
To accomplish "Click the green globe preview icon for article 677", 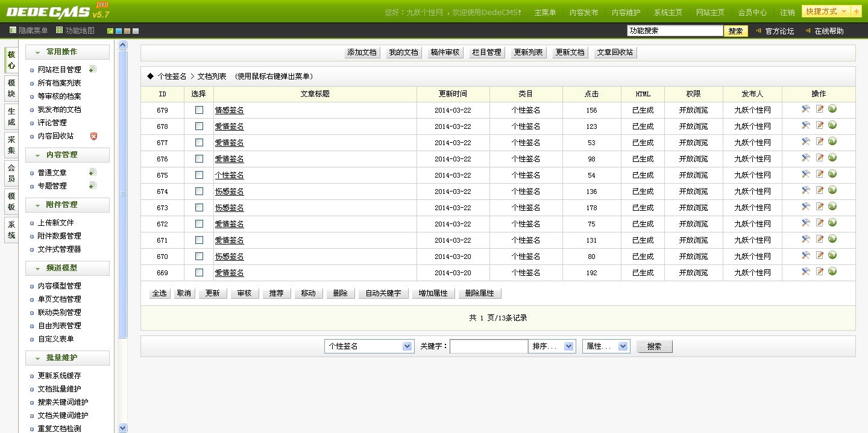I will (832, 142).
